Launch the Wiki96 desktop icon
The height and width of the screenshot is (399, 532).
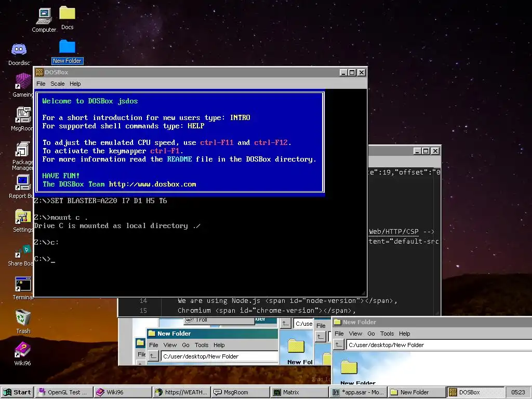coord(22,354)
